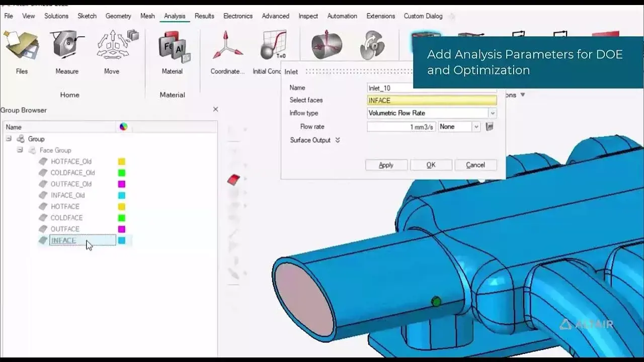The width and height of the screenshot is (644, 362).
Task: Click the yellow HOTFACE_Old color swatch
Action: click(x=121, y=161)
